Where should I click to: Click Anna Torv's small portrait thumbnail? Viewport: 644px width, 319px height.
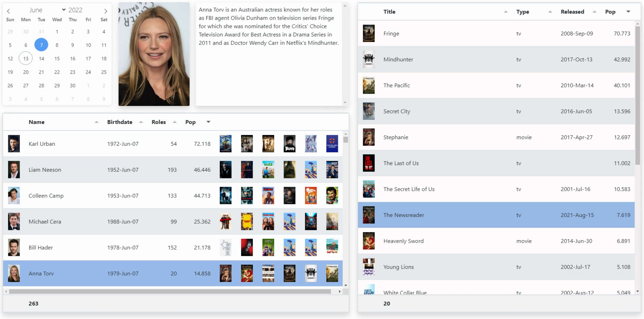pyautogui.click(x=14, y=273)
